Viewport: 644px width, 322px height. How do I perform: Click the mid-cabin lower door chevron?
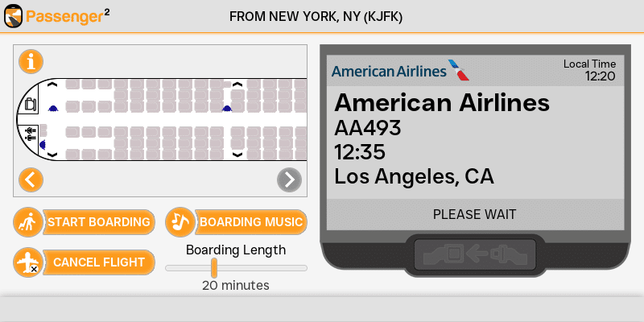(x=237, y=154)
